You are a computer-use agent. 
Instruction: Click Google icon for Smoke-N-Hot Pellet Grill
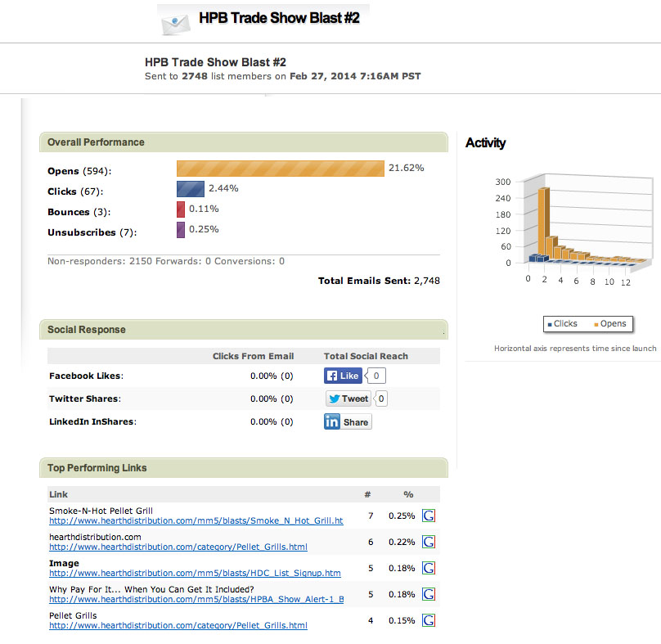pos(429,516)
